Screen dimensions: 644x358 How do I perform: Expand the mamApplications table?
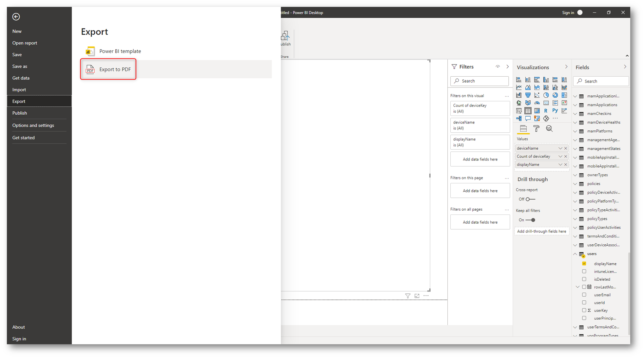575,105
